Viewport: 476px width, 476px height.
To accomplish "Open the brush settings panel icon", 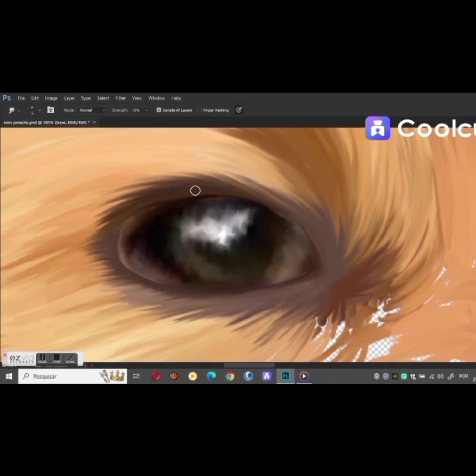I will pyautogui.click(x=50, y=110).
